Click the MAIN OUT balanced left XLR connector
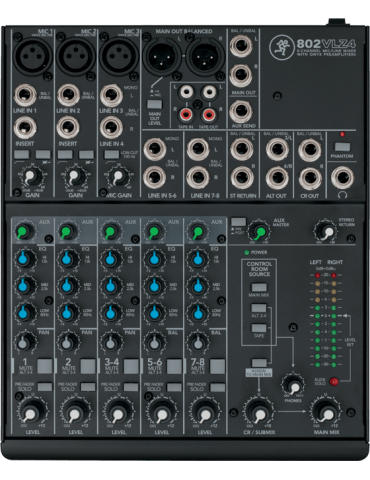This screenshot has width=370, height=480. 162,55
